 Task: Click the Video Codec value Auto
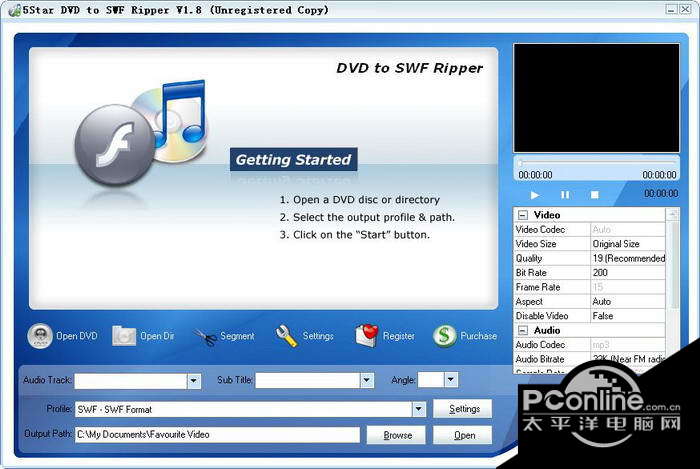[628, 229]
